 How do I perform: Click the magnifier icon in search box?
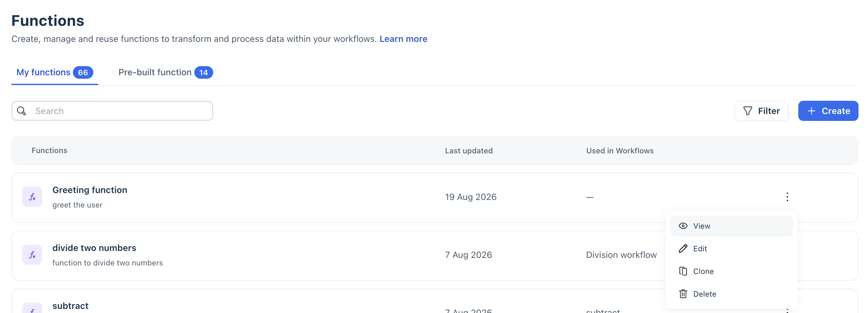click(21, 111)
